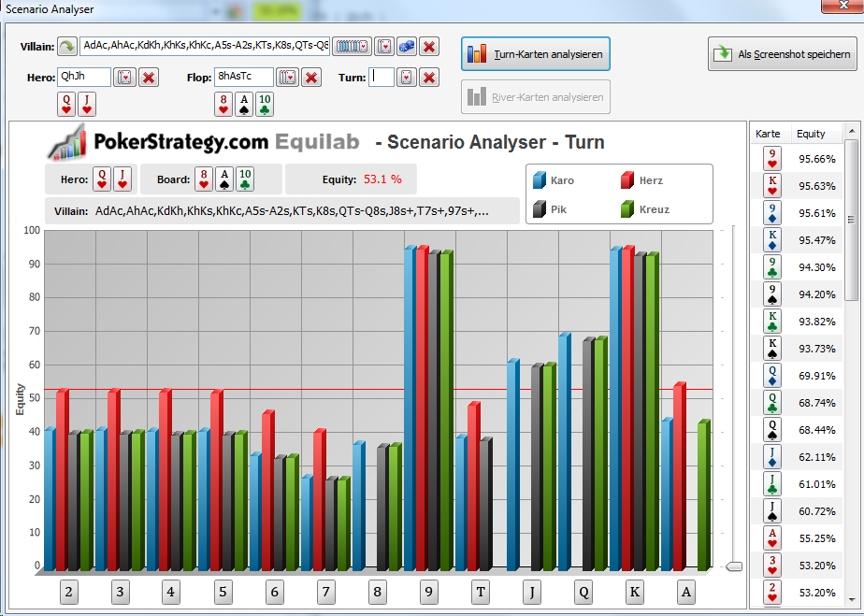
Task: Select King of hearts card in equity list
Action: tap(772, 186)
